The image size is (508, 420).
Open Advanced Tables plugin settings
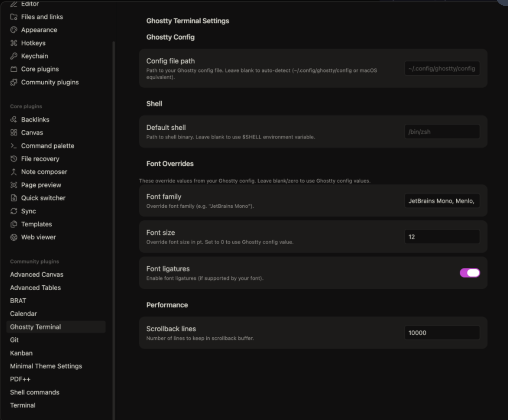(56, 288)
